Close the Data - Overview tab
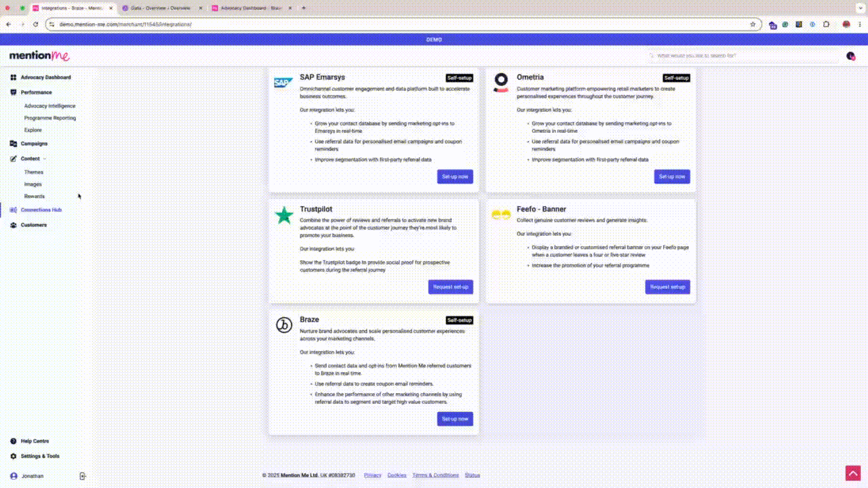This screenshot has height=488, width=868. click(200, 8)
